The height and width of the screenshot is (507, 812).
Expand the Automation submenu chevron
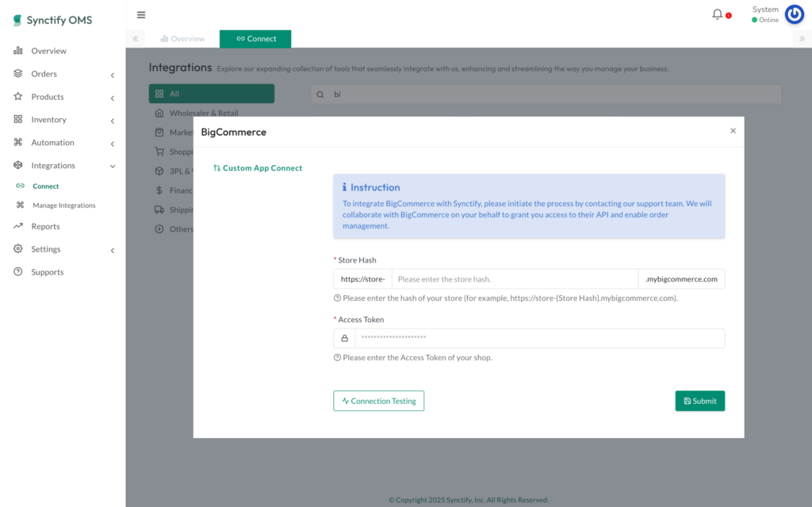tap(113, 144)
